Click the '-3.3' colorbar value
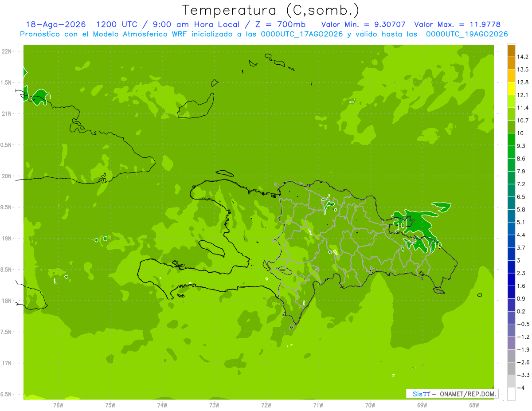This screenshot has height=411, width=532. pyautogui.click(x=523, y=375)
